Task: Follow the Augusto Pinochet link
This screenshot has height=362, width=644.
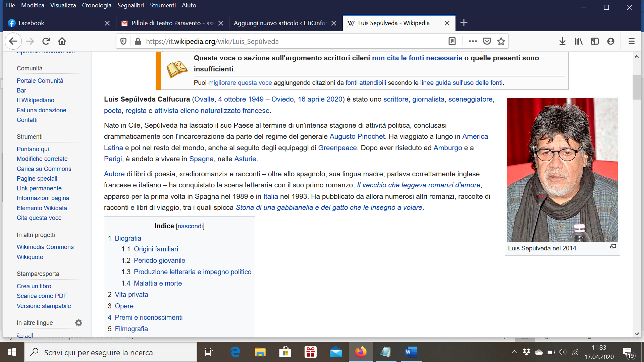Action: coord(357,136)
